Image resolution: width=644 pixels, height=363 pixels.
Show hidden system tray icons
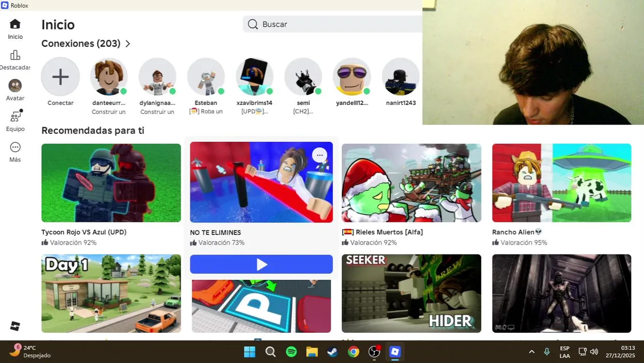pyautogui.click(x=532, y=351)
